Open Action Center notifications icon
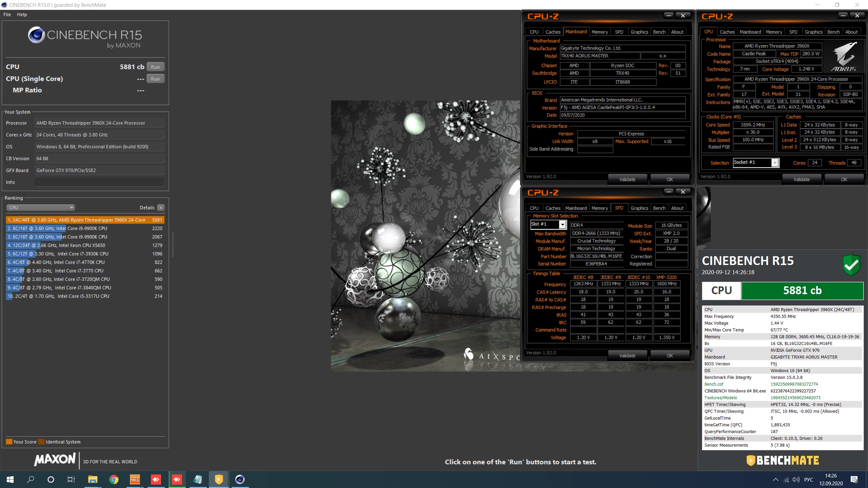 pyautogui.click(x=854, y=480)
